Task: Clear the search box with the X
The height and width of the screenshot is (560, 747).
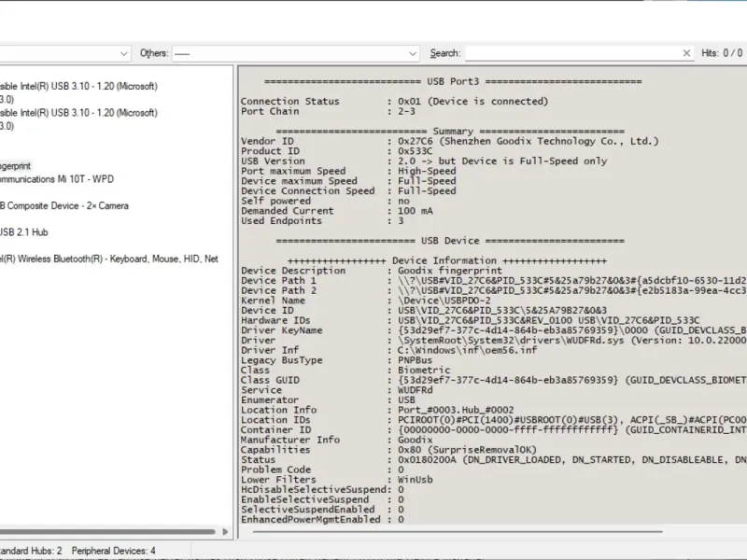Action: (x=686, y=53)
